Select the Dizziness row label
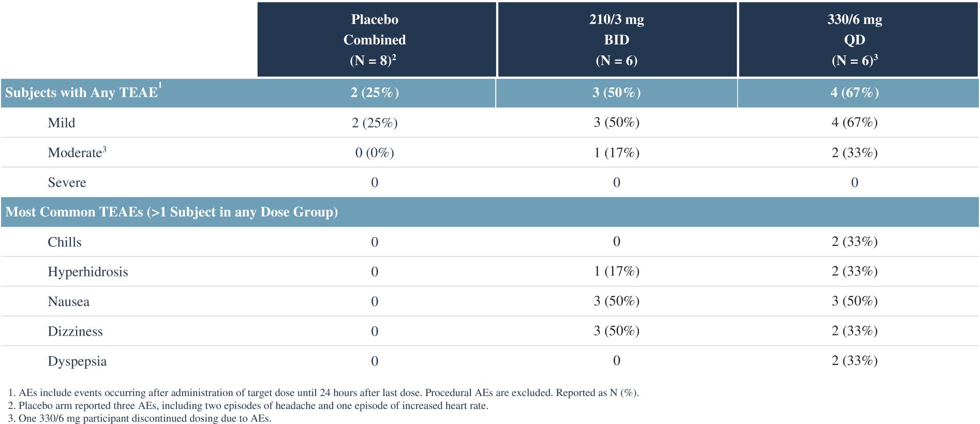 coord(75,331)
